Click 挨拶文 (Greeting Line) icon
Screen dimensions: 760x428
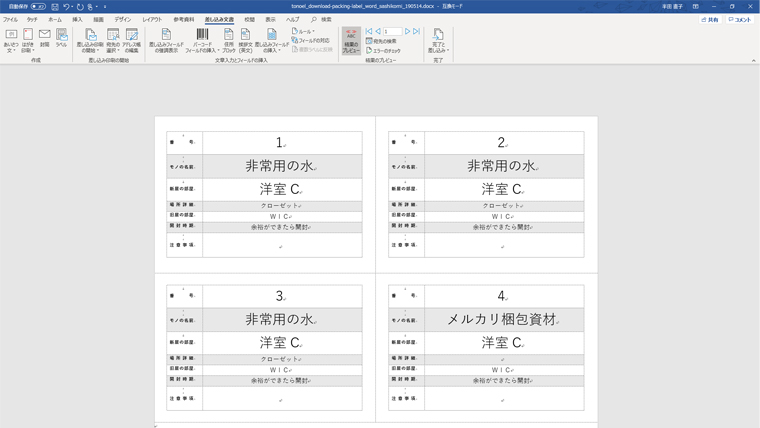[x=245, y=39]
